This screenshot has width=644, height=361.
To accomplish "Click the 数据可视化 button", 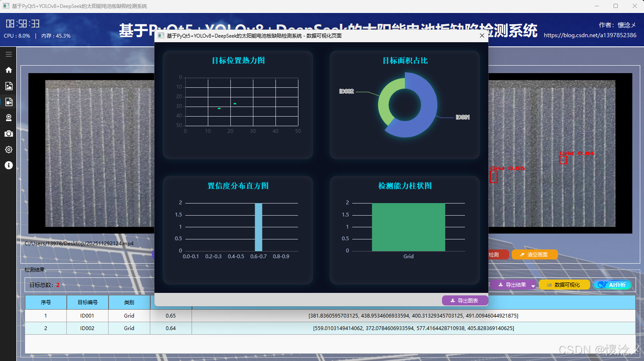I will (564, 285).
